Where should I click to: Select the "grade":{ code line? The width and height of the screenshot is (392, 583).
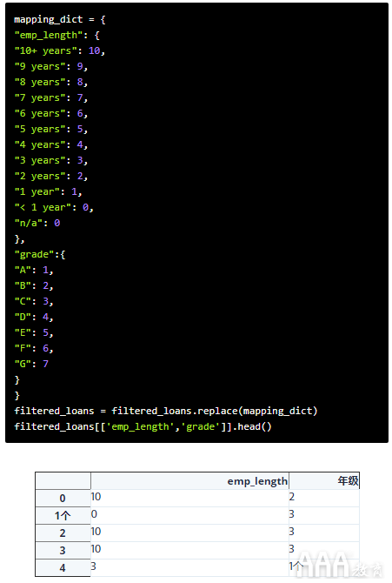[40, 254]
